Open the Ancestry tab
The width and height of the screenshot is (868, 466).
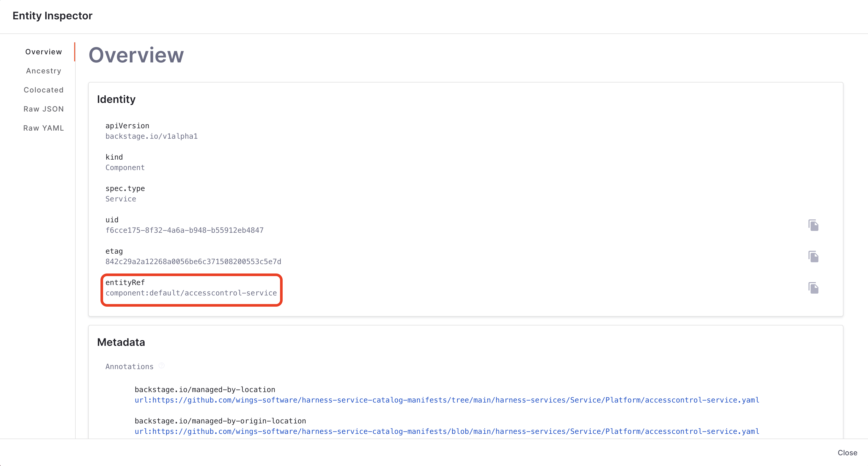click(x=44, y=71)
